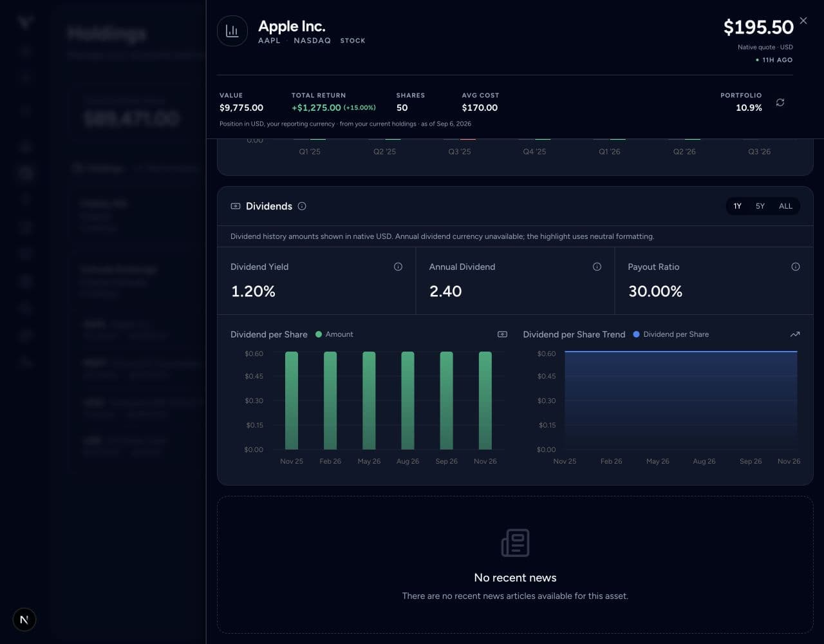Click the No recent news heading
The width and height of the screenshot is (824, 644).
(515, 578)
